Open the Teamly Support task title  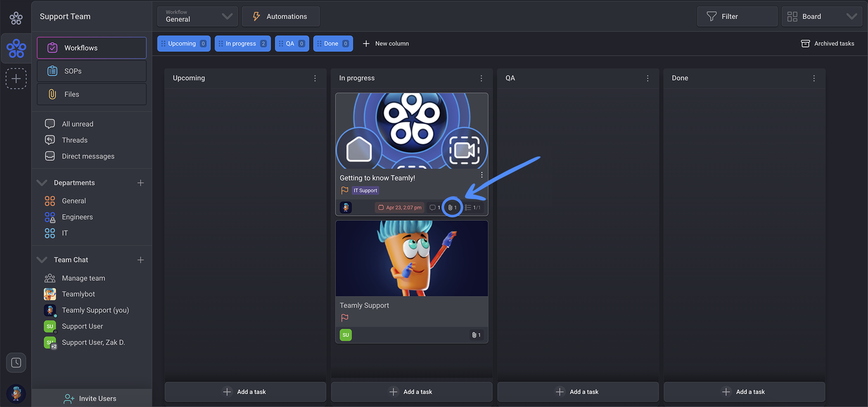tap(365, 305)
